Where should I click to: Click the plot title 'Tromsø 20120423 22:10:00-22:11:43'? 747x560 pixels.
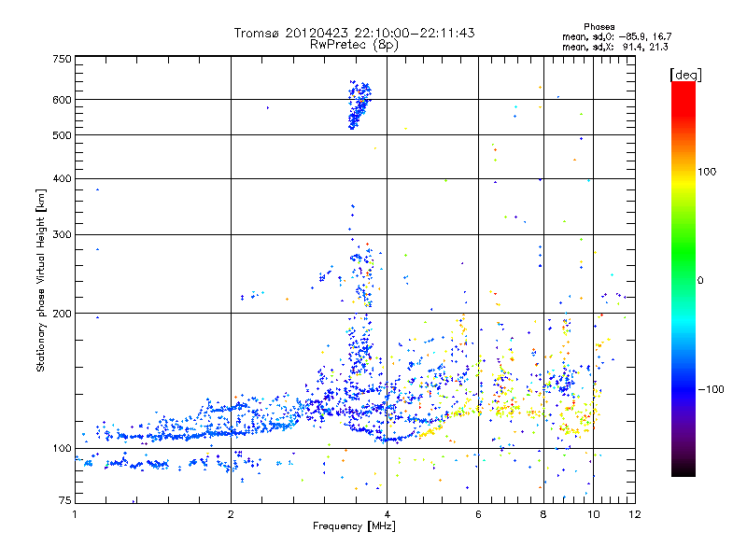pos(354,33)
